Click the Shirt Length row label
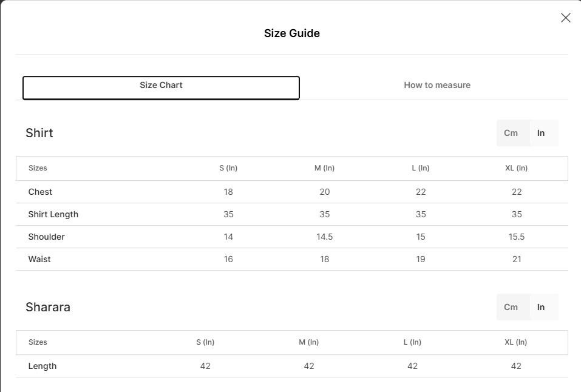 53,214
